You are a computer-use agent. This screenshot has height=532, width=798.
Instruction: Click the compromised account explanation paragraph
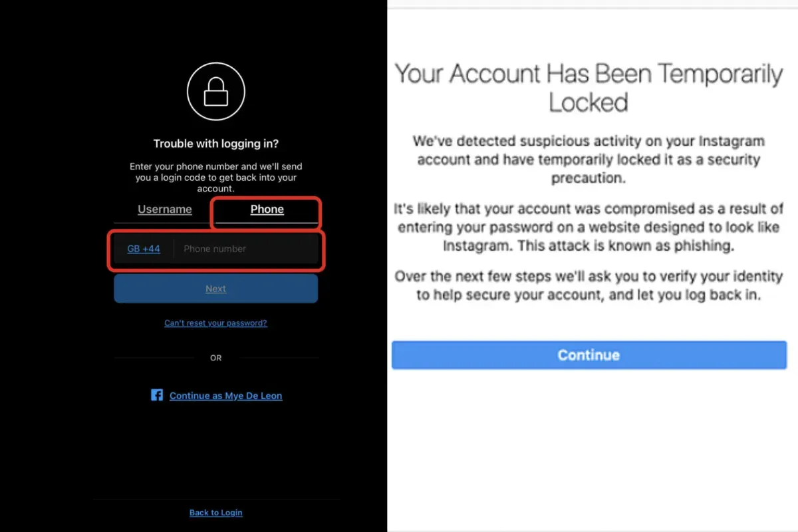(x=589, y=227)
